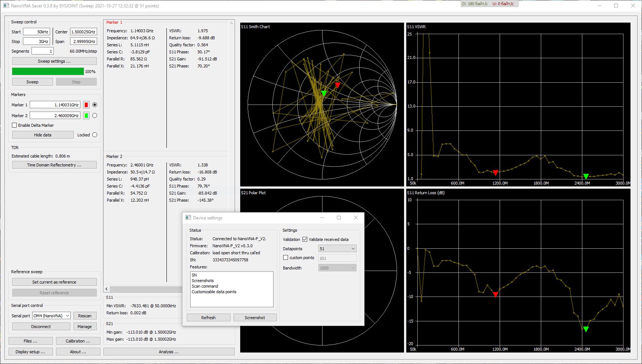642x364 pixels.
Task: Maximize the Device settings dialog
Action: click(339, 218)
